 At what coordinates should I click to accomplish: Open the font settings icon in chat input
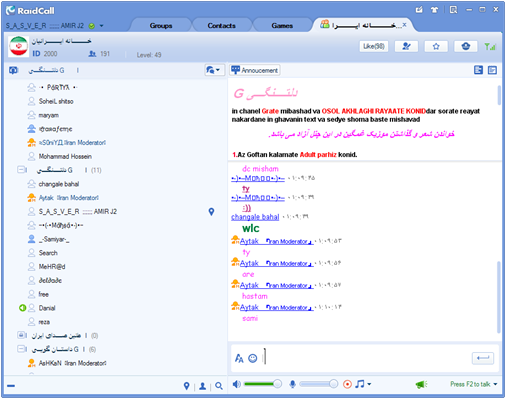[239, 358]
